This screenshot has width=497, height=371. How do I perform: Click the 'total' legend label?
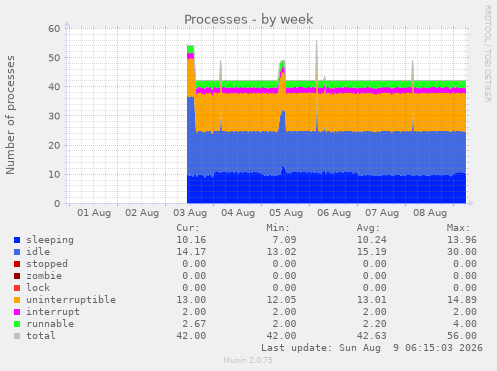41,336
